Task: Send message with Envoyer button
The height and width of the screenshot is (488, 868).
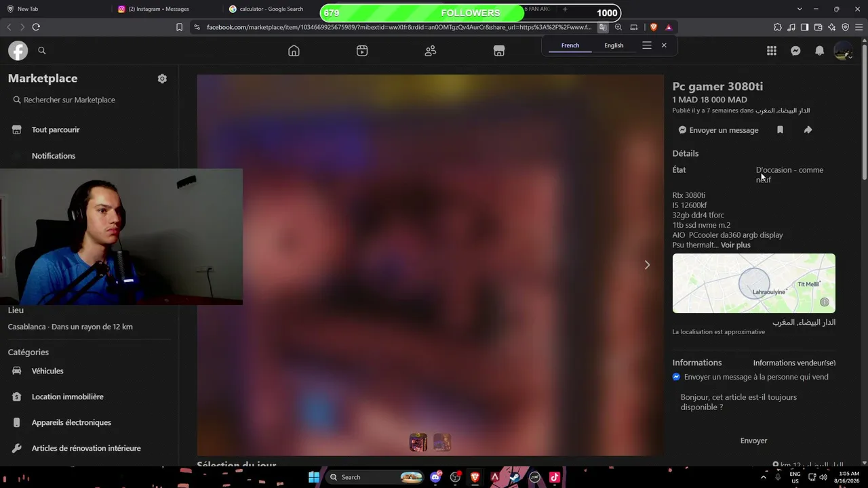Action: (754, 441)
